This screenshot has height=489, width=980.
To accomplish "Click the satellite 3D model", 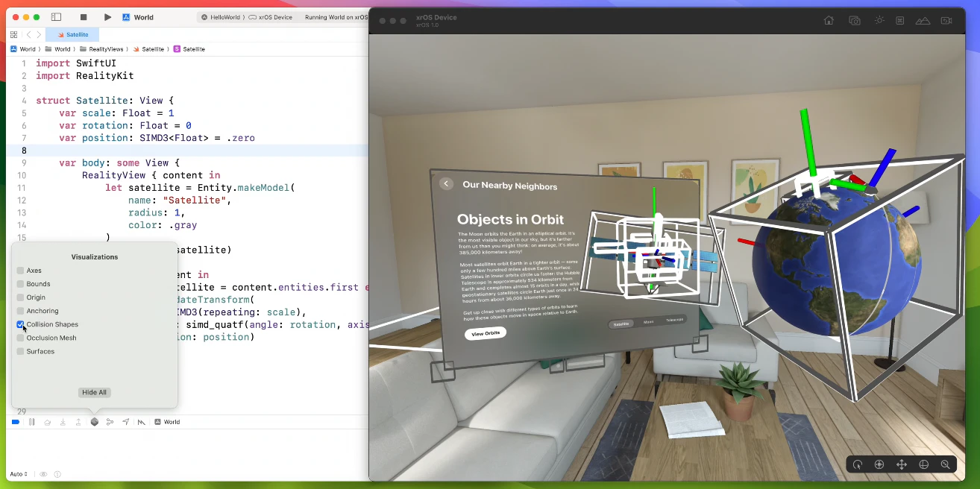I will pos(653,256).
